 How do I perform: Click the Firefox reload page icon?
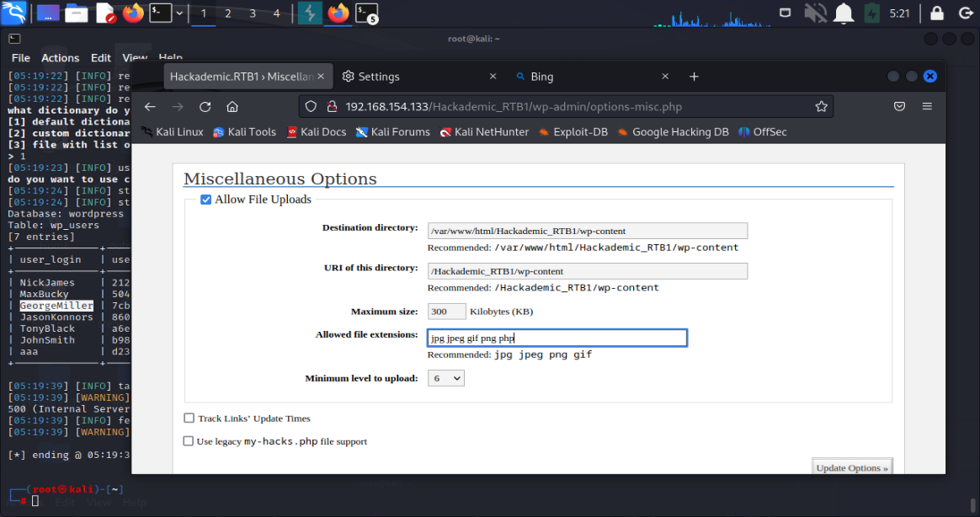coord(205,107)
